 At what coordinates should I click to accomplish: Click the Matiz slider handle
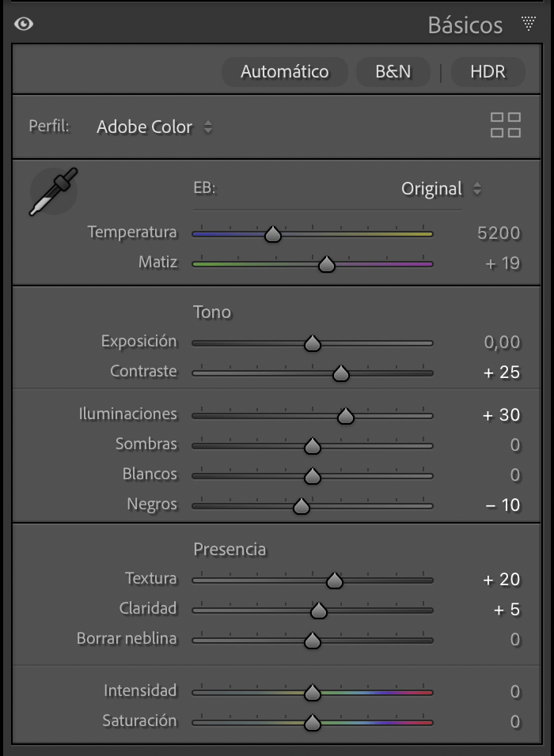(x=326, y=265)
